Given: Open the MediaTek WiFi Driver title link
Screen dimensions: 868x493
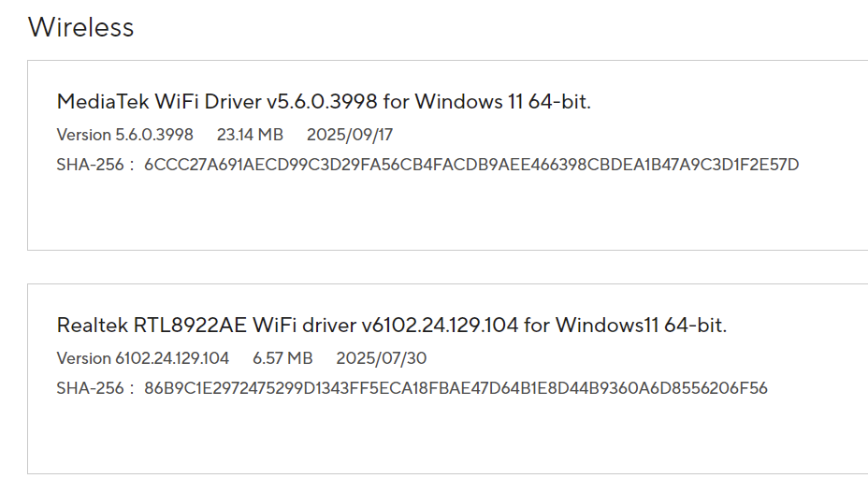Looking at the screenshot, I should pyautogui.click(x=324, y=101).
